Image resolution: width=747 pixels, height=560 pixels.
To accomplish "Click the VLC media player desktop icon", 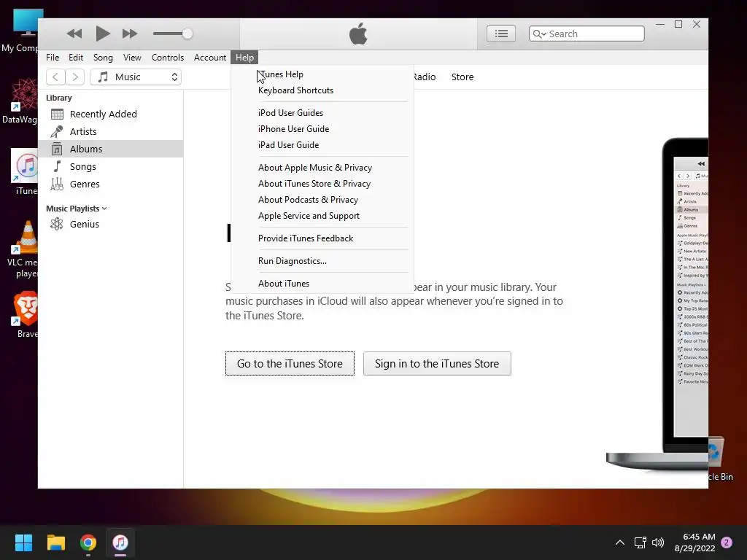I will pyautogui.click(x=25, y=249).
